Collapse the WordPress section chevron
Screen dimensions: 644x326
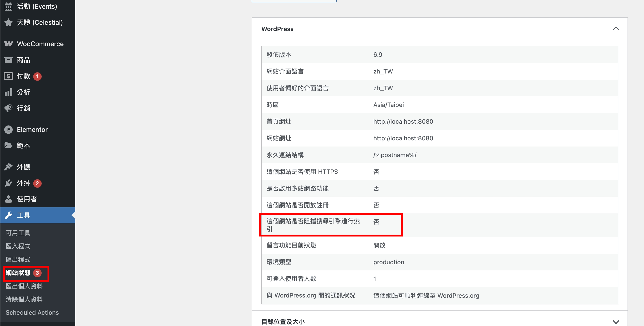616,29
